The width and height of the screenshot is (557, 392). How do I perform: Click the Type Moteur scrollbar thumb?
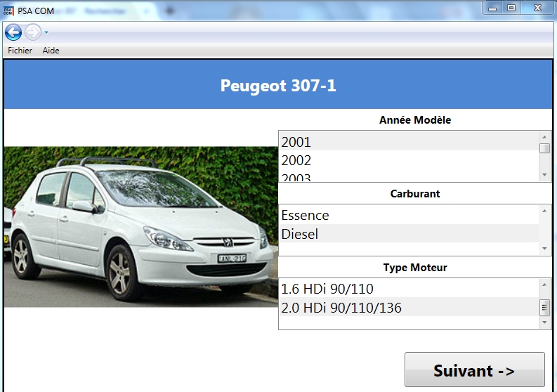(x=544, y=308)
